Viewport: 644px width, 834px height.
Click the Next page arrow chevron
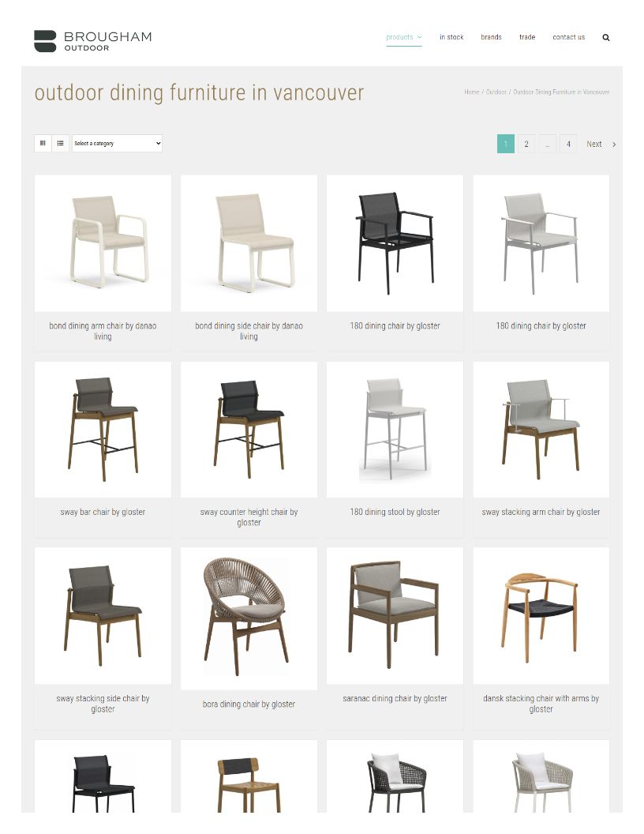pyautogui.click(x=614, y=145)
